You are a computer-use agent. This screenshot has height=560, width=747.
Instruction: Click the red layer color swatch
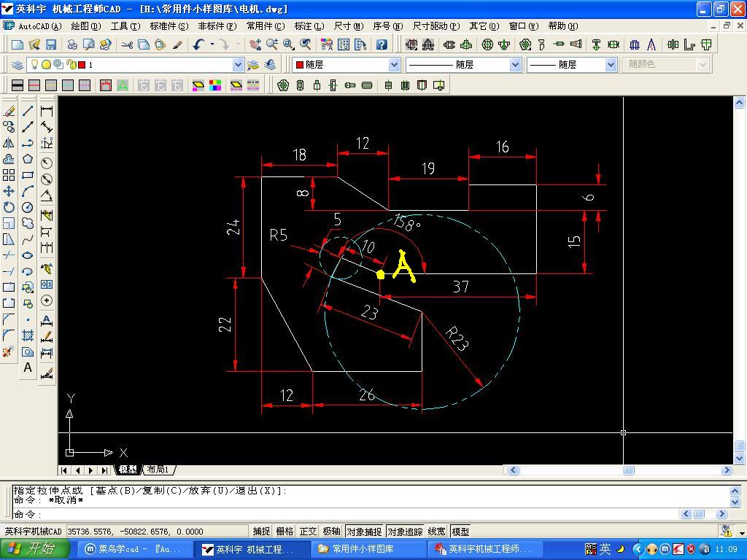pos(82,64)
